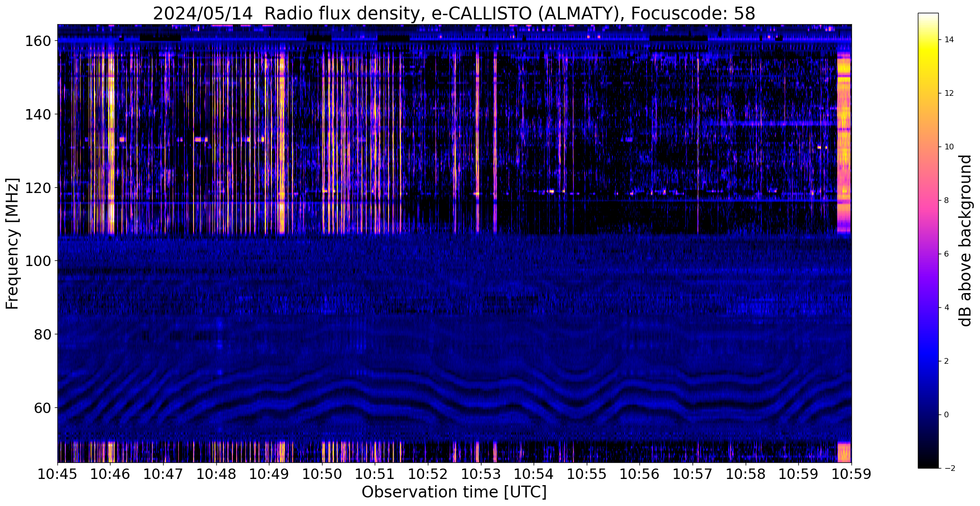
Task: Click the 10:46 time tick label
Action: coord(111,474)
